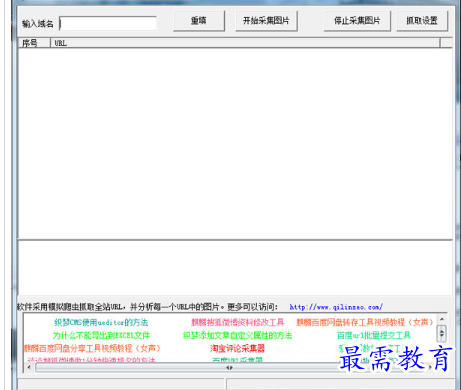Open 织梦CMS使用ueditor的方法 link
The height and width of the screenshot is (390, 461).
[x=101, y=322]
